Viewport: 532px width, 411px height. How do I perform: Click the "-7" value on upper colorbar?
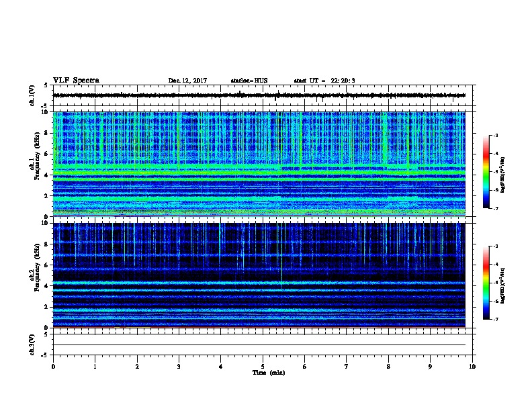[x=496, y=208]
